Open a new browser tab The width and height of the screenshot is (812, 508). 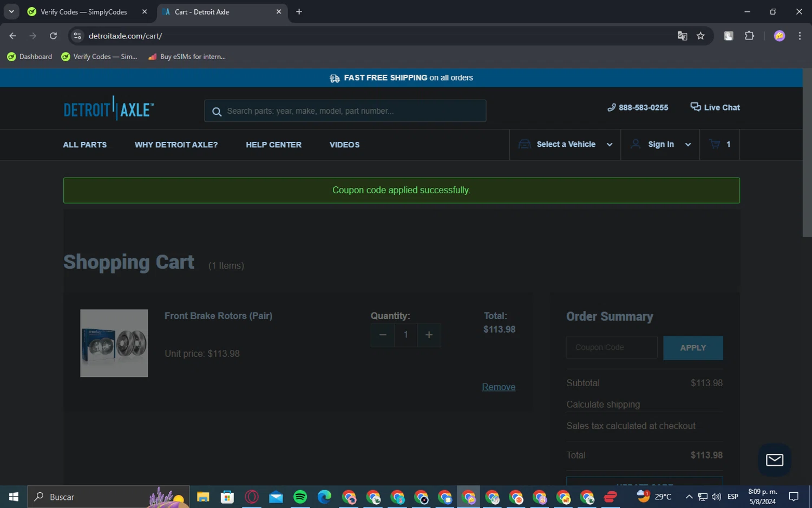click(299, 12)
